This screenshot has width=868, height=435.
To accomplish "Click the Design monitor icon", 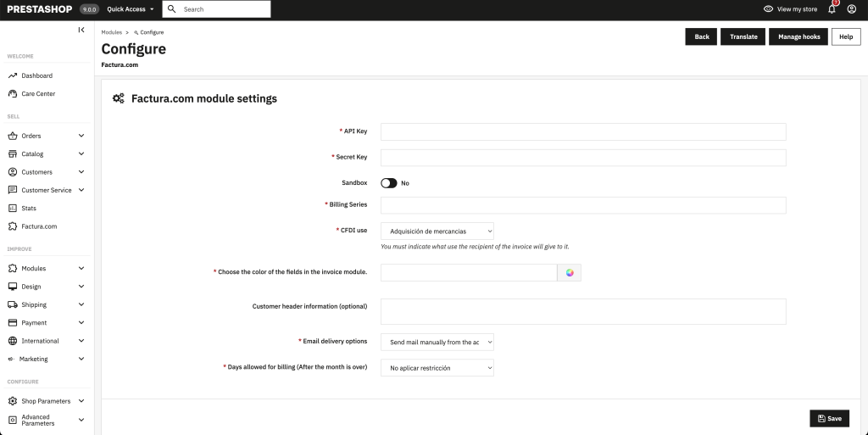I will (x=12, y=287).
